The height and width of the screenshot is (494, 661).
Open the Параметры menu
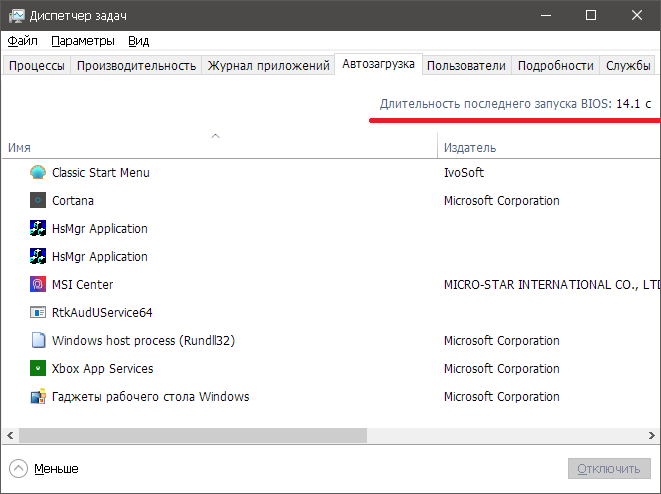[x=83, y=41]
